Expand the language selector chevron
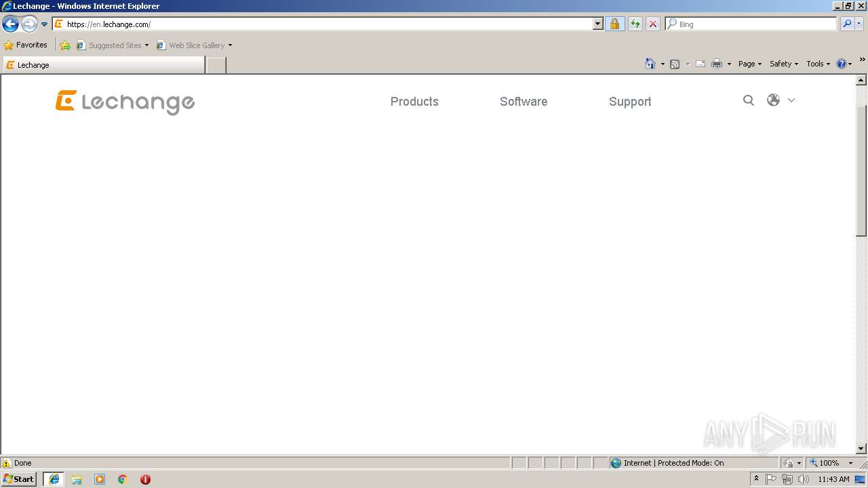This screenshot has width=868, height=488. point(791,100)
